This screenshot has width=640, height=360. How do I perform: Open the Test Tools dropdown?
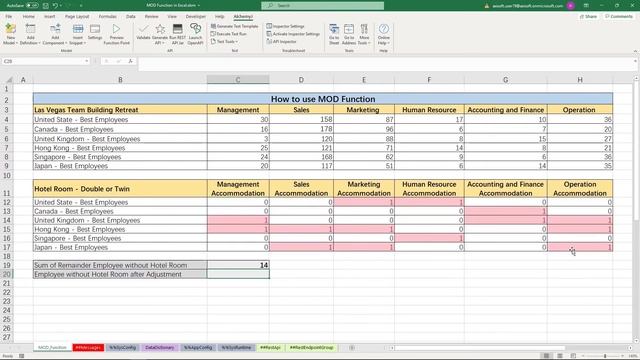coord(224,42)
